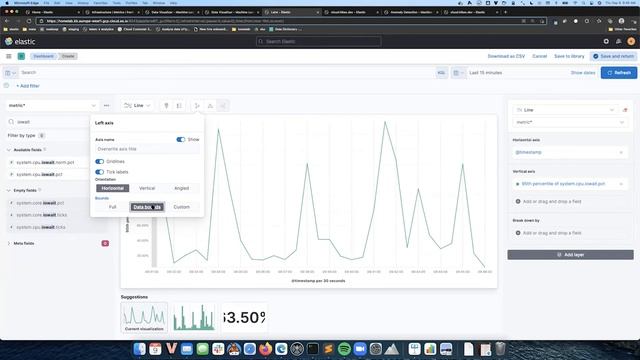
Task: Select Full bounds option
Action: point(113,207)
